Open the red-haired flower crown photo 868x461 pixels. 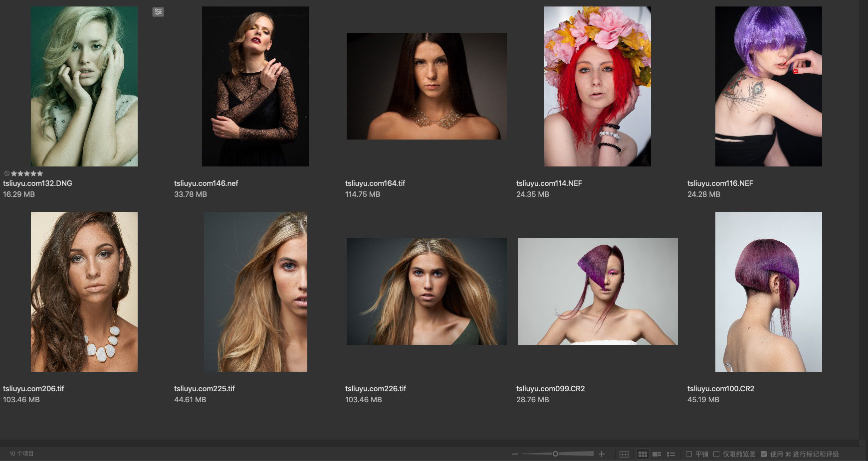coord(597,86)
